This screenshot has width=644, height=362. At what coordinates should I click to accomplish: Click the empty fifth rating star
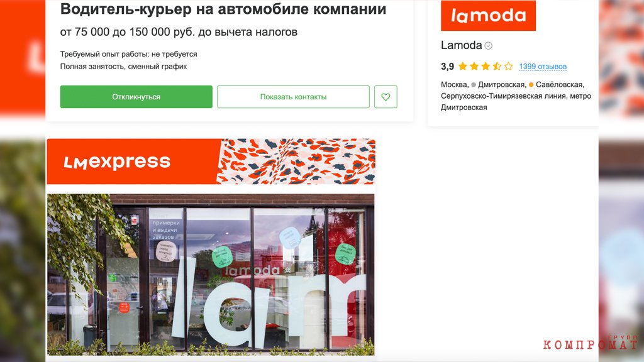(x=508, y=66)
